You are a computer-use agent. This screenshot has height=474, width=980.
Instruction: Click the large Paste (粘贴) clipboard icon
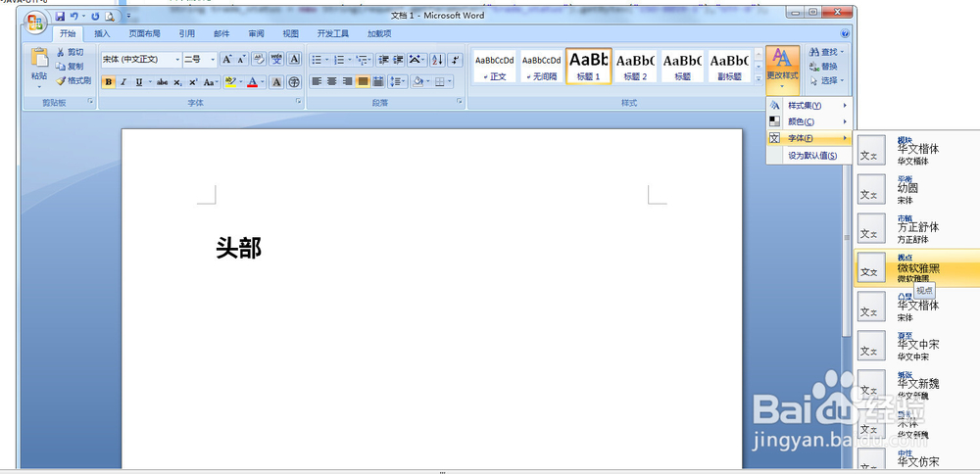[39, 58]
